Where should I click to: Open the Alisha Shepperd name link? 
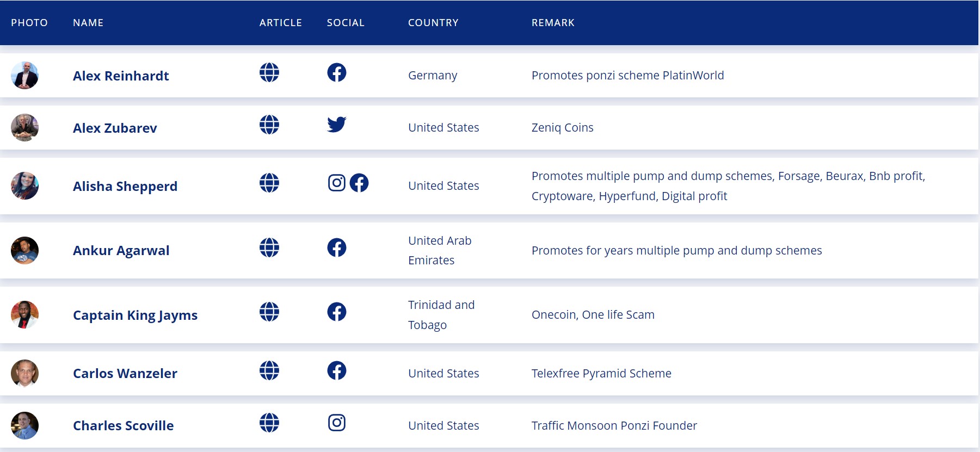[x=125, y=187]
